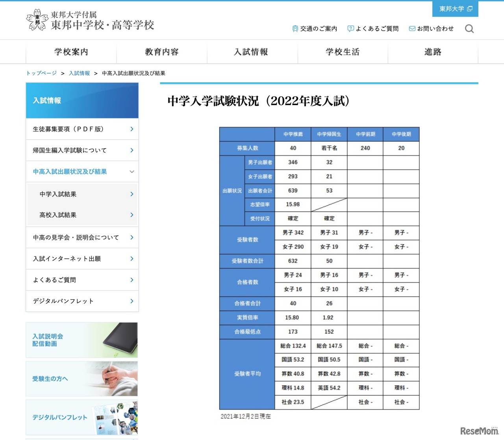Open 中高の見学会・説明会について in sidebar
Screen dimensions: 504x440
[82, 238]
